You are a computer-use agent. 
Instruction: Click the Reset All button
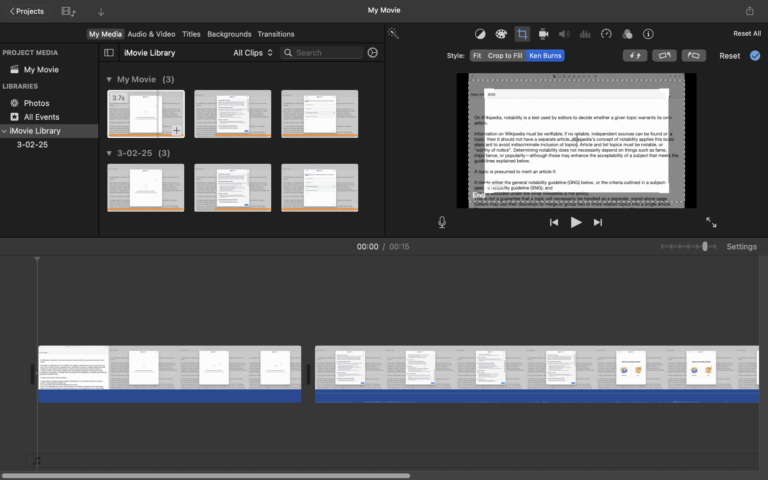point(747,34)
